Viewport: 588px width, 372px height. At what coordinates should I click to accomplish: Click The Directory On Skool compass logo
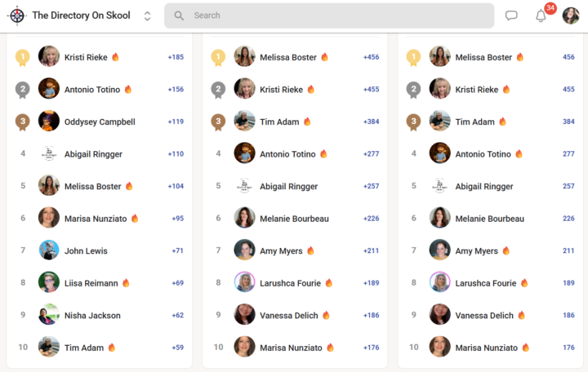[16, 15]
